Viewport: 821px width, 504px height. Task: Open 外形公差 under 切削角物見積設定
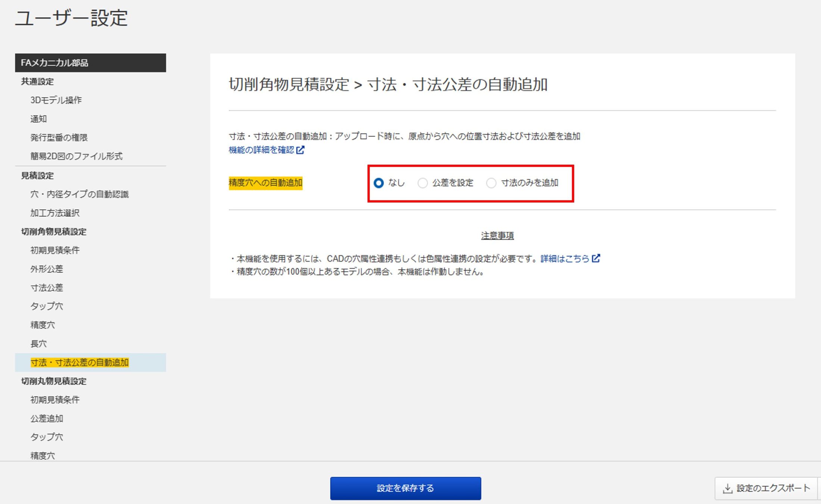pyautogui.click(x=47, y=269)
